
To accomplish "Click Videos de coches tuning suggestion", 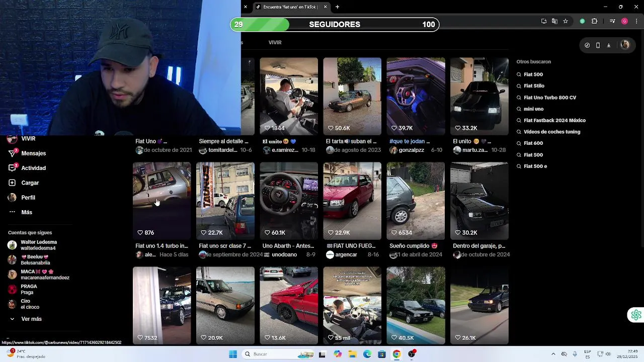I will click(x=552, y=132).
